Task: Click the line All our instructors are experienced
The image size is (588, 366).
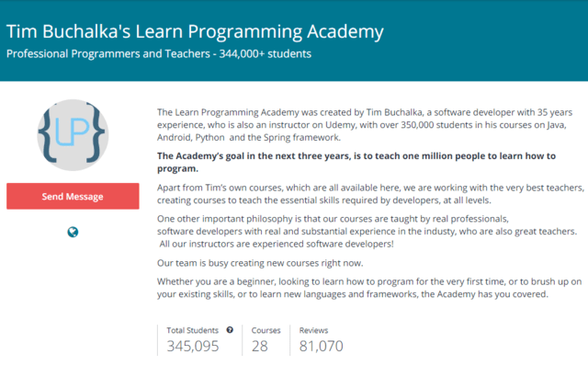Action: (x=277, y=244)
